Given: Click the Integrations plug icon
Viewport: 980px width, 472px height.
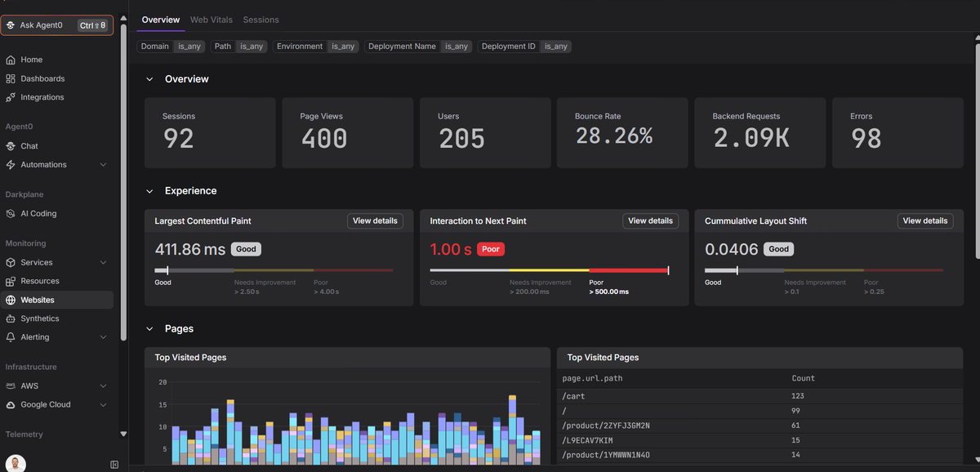Looking at the screenshot, I should click(11, 97).
